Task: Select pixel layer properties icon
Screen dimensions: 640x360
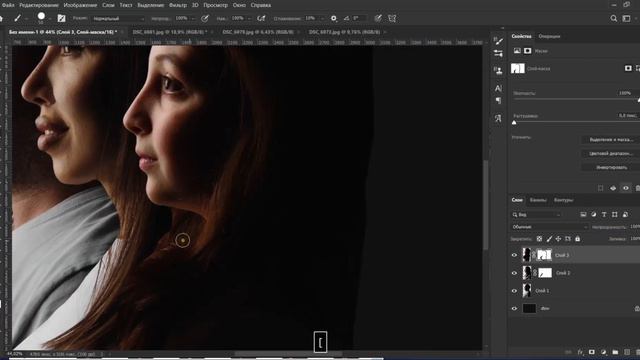Action: pyautogui.click(x=517, y=51)
